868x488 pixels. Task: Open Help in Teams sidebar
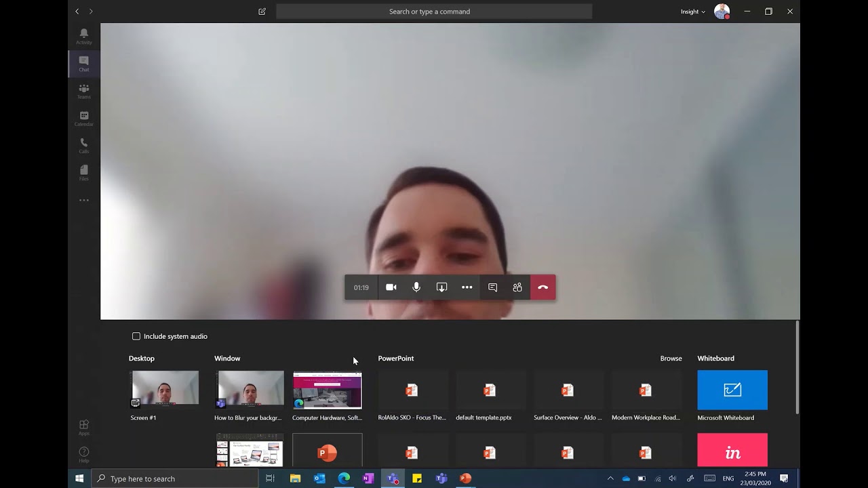tap(84, 455)
